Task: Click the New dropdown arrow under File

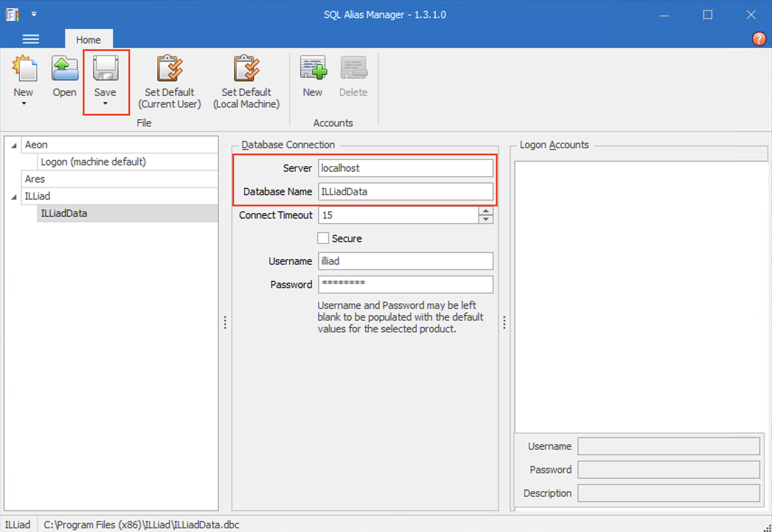Action: tap(24, 103)
